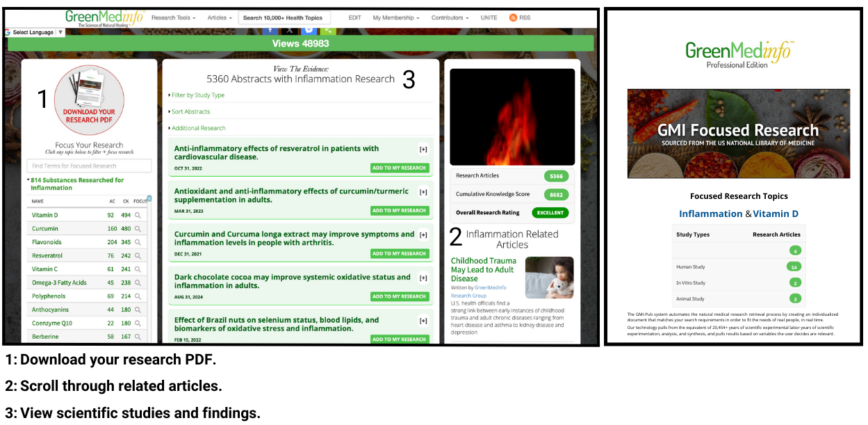Click the child with teddy bear article thumbnail
Image resolution: width=868 pixels, height=425 pixels.
(x=549, y=278)
